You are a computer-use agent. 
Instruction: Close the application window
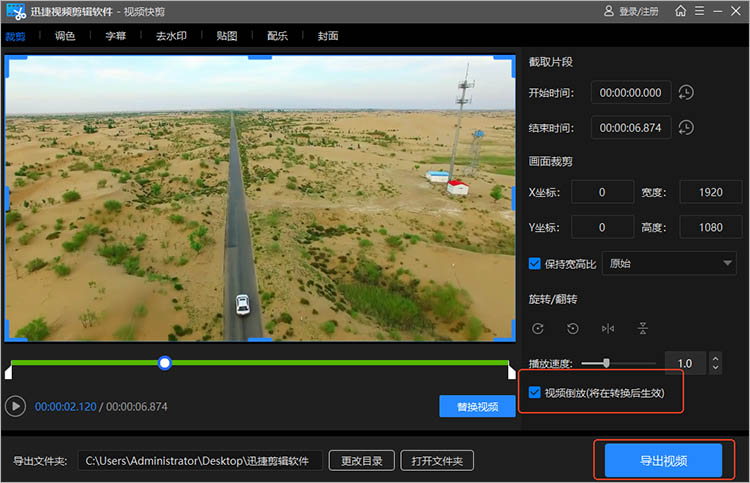click(x=736, y=11)
